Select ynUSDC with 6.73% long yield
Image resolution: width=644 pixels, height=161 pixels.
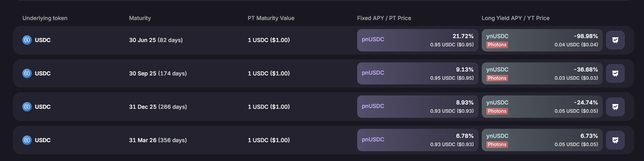[542, 140]
